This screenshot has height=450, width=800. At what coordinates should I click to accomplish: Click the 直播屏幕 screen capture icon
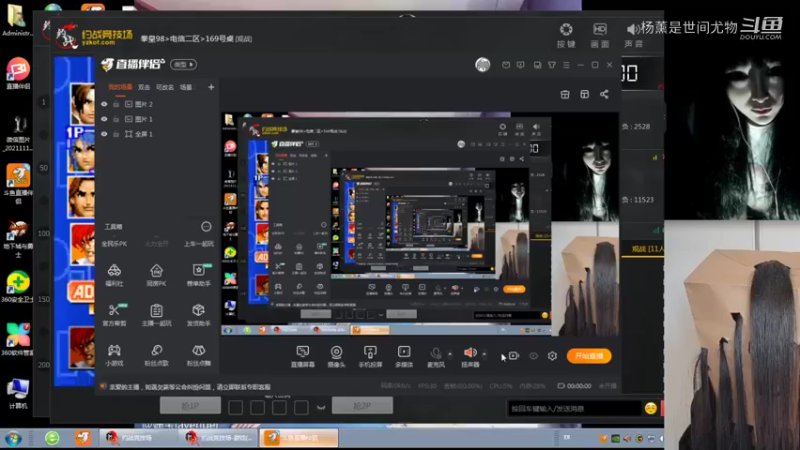point(303,356)
